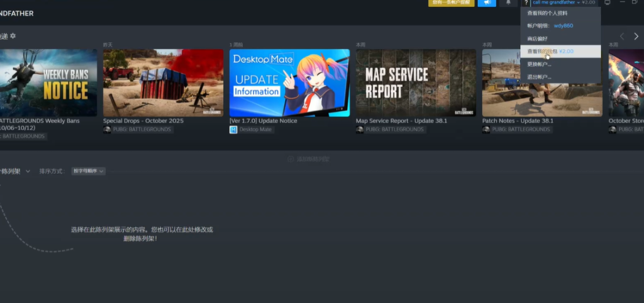Expand the 'call me grandfather' account dropdown
Screen dimensions: 644x303
[x=563, y=3]
